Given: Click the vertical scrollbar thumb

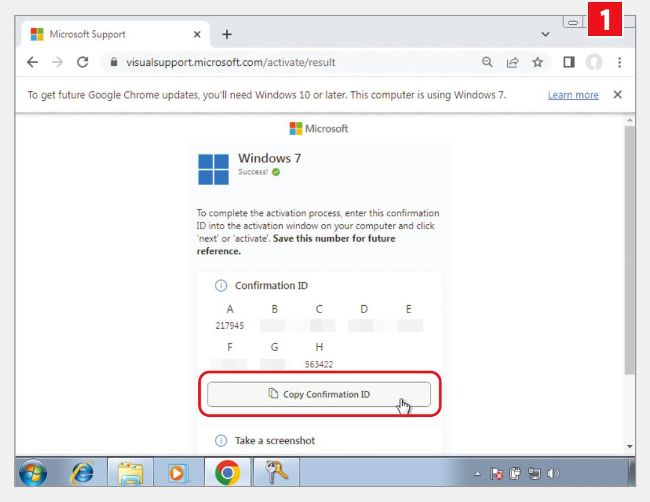Looking at the screenshot, I should click(630, 250).
